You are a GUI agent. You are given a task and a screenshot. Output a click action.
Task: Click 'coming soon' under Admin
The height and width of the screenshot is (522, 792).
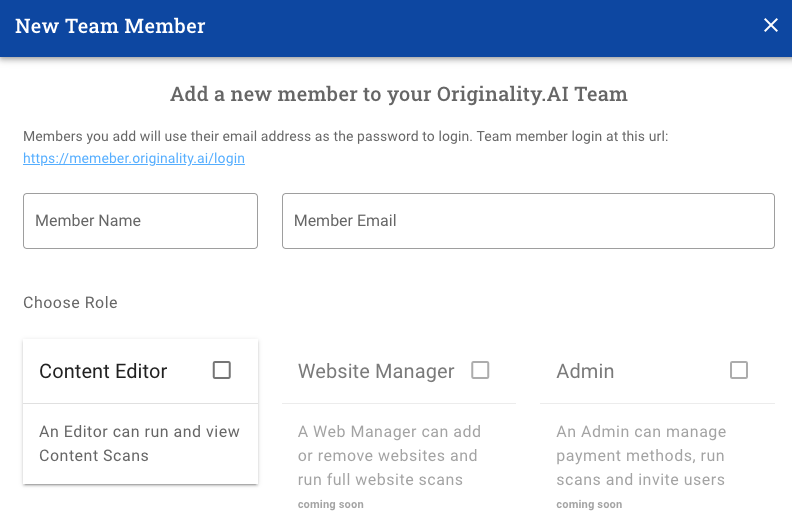(x=589, y=504)
